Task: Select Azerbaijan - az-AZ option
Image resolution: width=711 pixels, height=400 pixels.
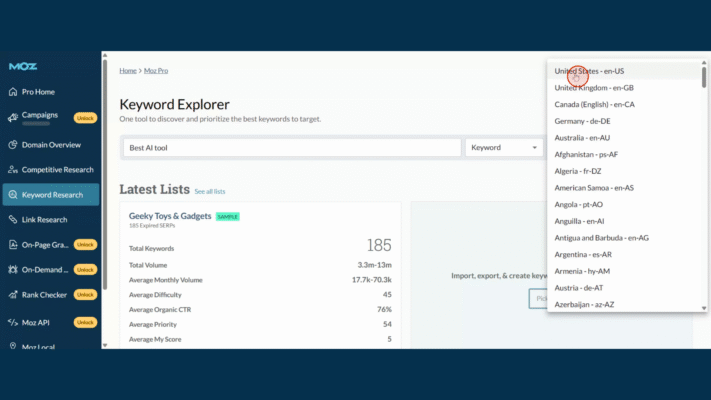Action: point(624,304)
